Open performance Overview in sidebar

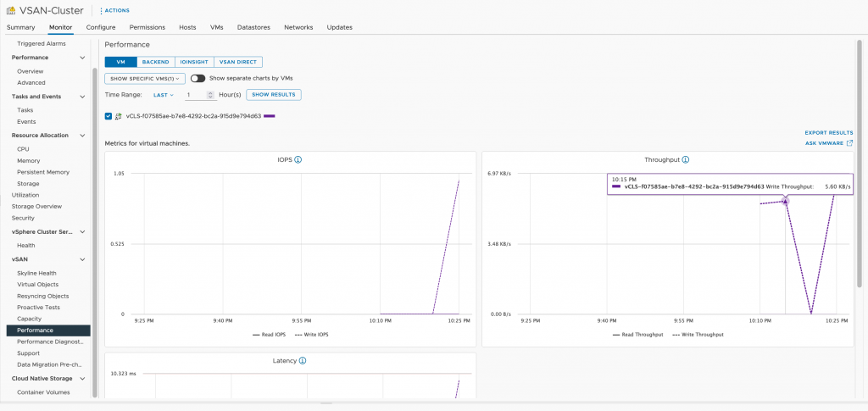tap(30, 71)
